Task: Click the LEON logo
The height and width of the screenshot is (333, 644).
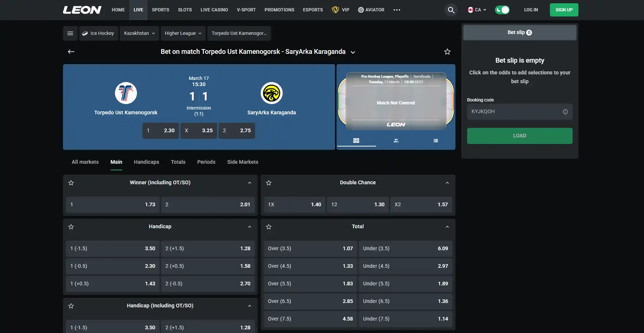Action: click(x=82, y=10)
